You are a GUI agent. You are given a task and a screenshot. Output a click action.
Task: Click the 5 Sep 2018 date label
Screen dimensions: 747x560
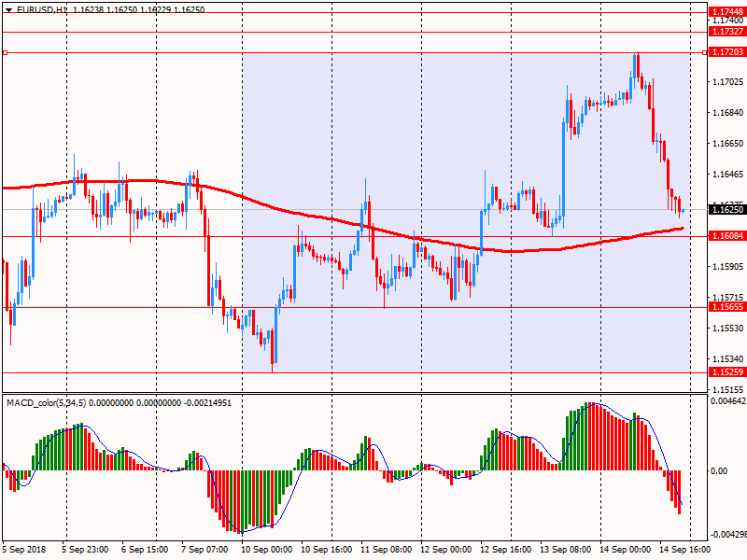[24, 550]
